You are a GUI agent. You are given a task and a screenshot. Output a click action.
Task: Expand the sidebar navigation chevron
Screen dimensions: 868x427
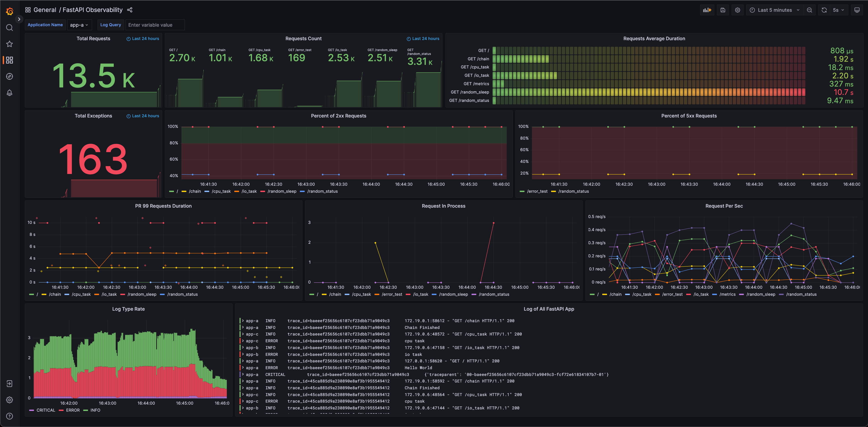tap(19, 19)
